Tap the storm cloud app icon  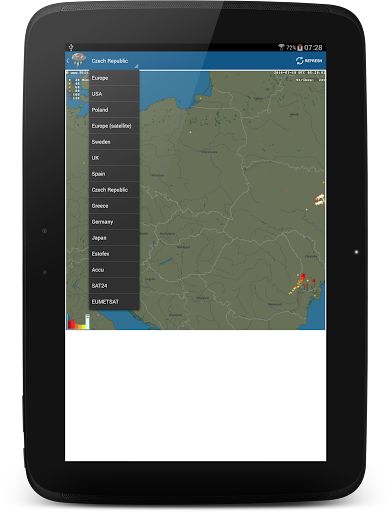pyautogui.click(x=79, y=60)
